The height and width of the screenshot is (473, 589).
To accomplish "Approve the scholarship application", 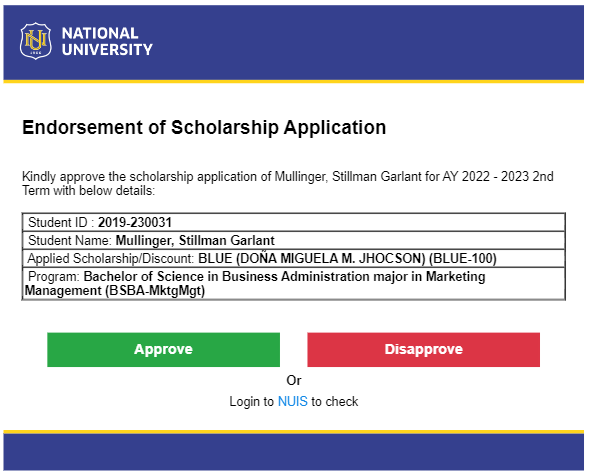I will pos(163,349).
